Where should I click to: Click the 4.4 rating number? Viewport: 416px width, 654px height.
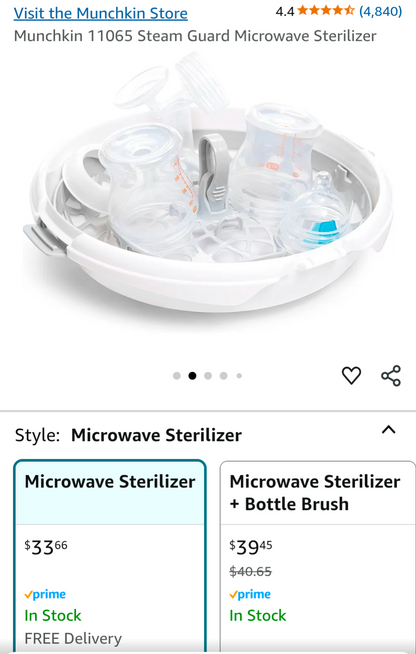[285, 11]
